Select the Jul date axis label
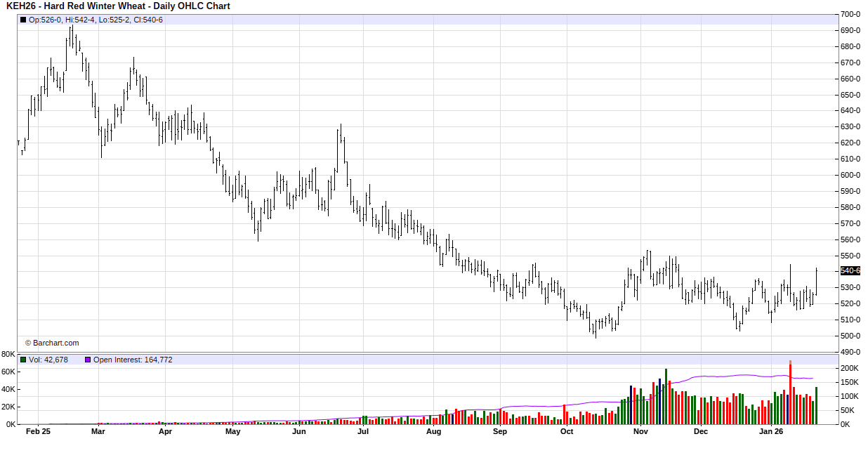 [363, 432]
